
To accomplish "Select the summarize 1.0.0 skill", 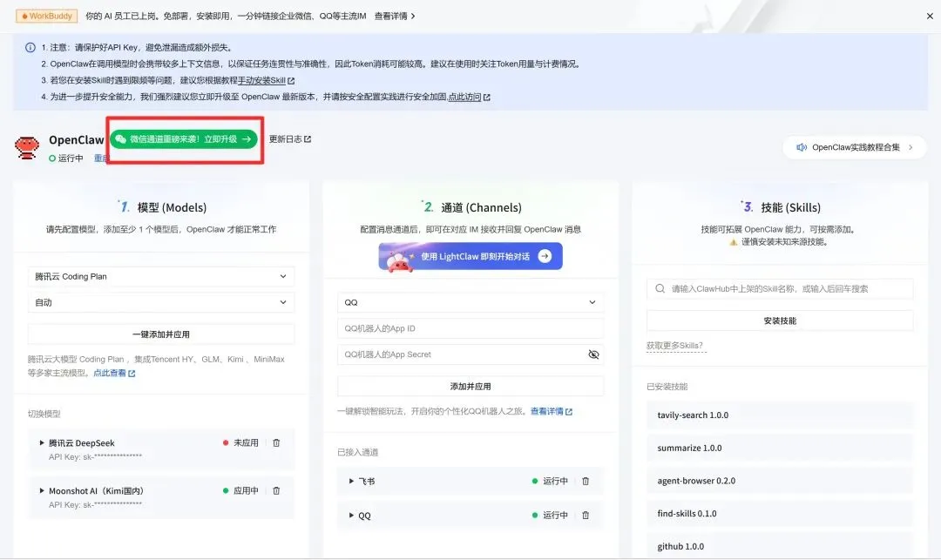I will (x=780, y=448).
